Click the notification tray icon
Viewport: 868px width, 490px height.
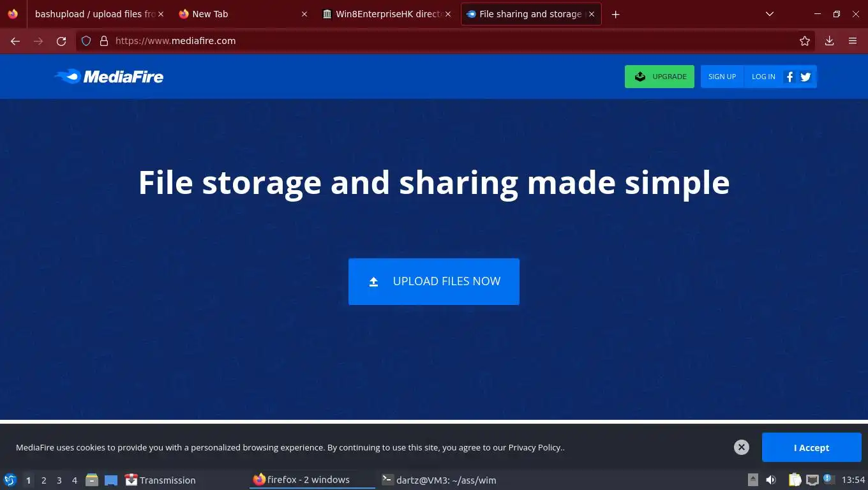[x=828, y=479]
